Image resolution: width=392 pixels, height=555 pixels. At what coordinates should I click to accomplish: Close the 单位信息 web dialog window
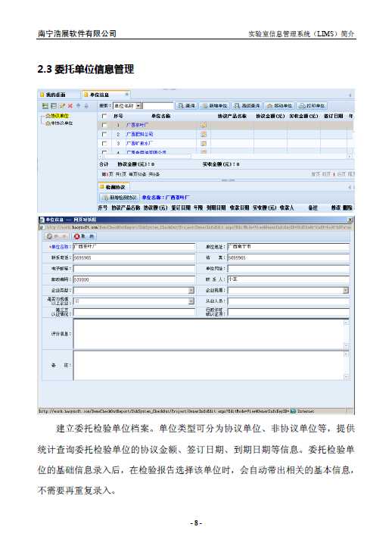pyautogui.click(x=350, y=220)
